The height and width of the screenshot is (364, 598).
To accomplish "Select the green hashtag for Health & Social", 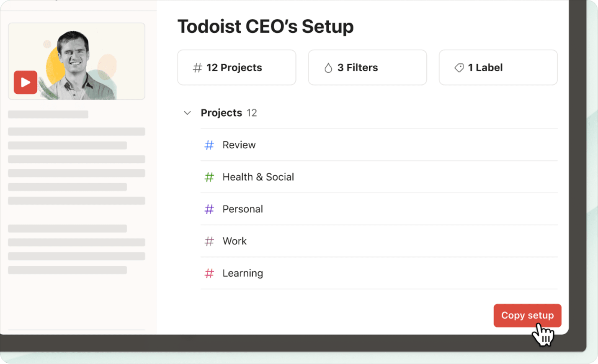I will (x=209, y=177).
